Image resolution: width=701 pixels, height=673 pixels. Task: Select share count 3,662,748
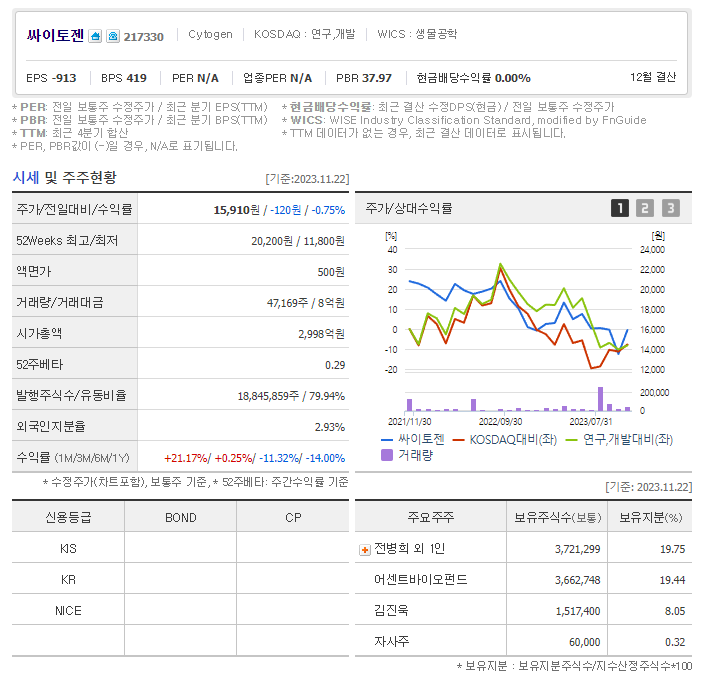click(x=578, y=580)
